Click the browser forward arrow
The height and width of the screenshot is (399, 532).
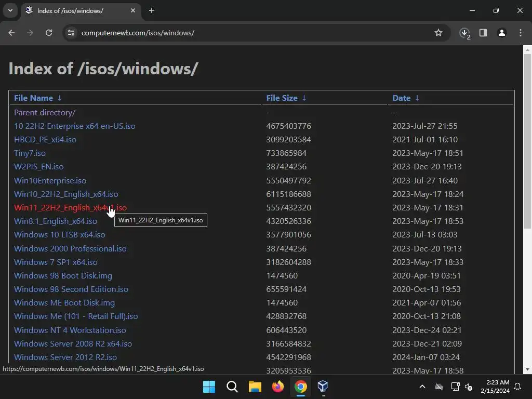(30, 33)
